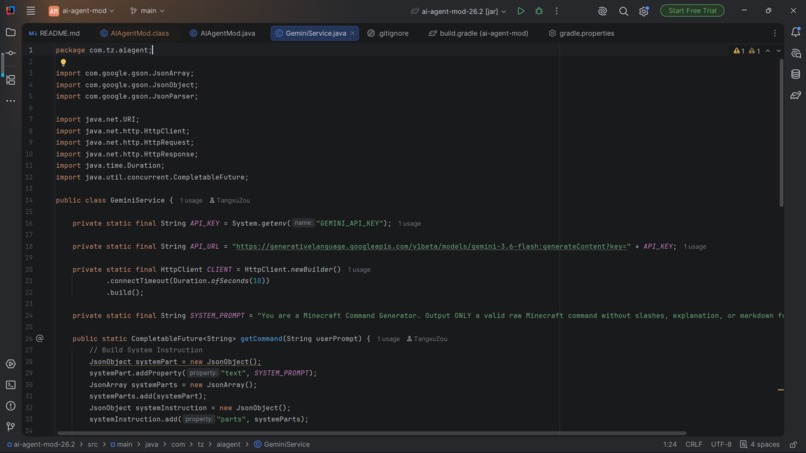The image size is (806, 453).
Task: Click the SYSTEM_PROMPT declaration on line 24
Action: click(x=217, y=316)
